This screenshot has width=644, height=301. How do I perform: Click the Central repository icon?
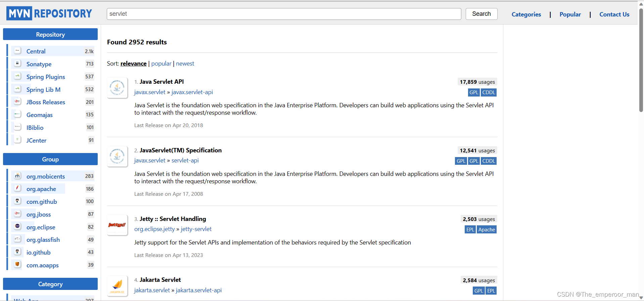coord(17,51)
